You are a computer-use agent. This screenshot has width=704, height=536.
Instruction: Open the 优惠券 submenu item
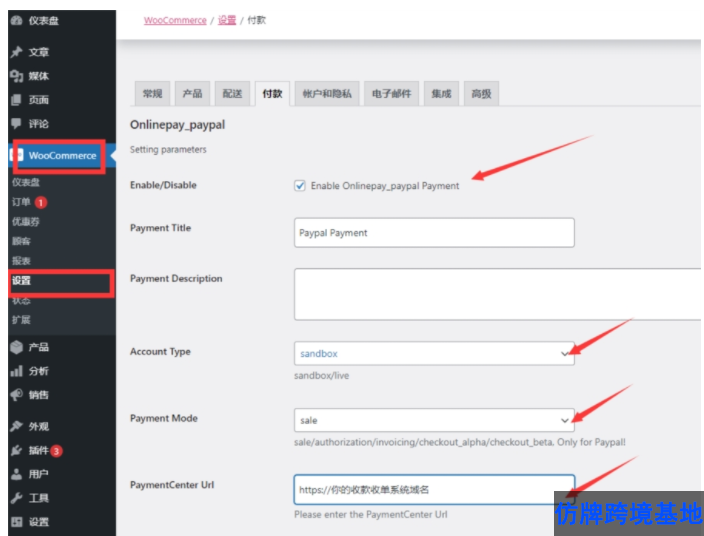click(x=26, y=222)
